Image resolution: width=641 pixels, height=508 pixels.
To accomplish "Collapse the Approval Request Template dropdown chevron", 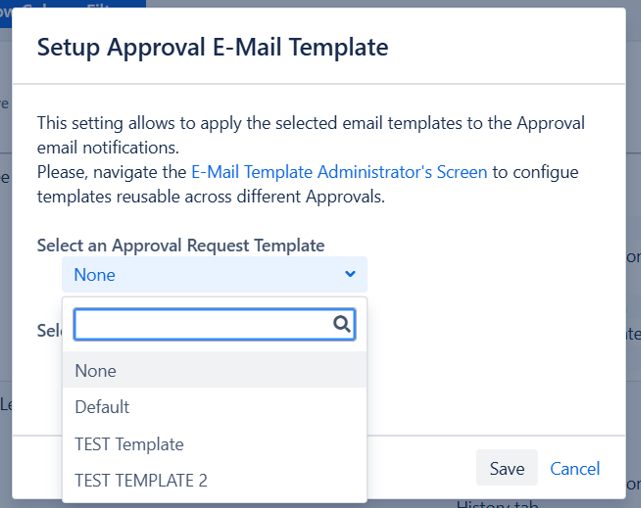I will tap(350, 274).
